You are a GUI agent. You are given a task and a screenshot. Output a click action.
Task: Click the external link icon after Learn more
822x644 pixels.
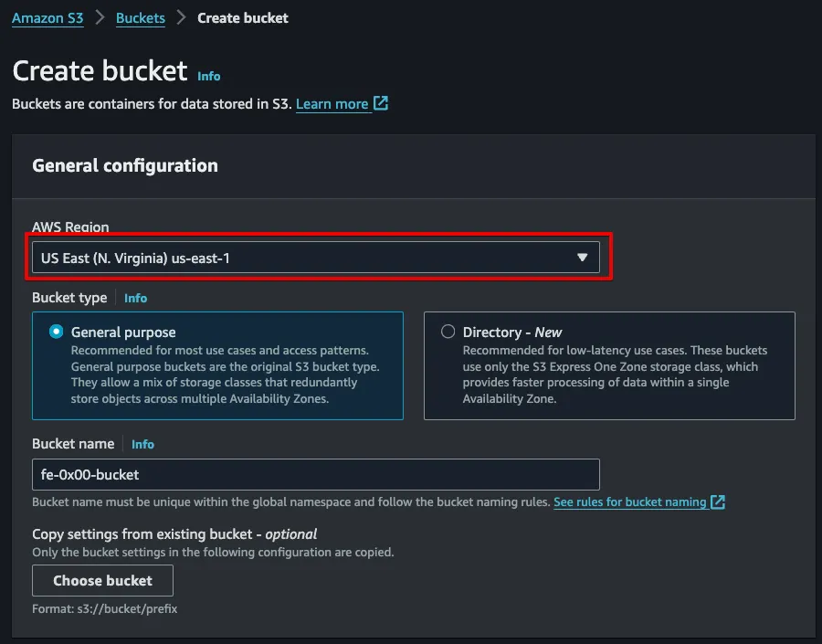[x=381, y=103]
